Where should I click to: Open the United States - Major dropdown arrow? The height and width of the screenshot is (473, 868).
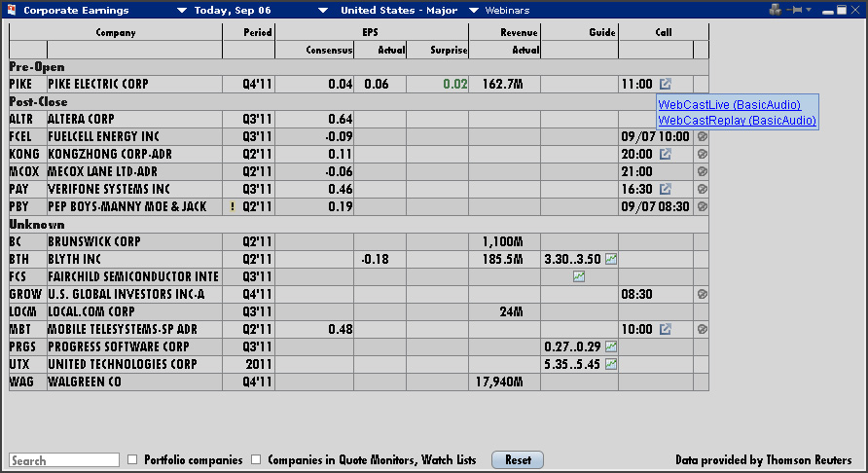pyautogui.click(x=474, y=10)
